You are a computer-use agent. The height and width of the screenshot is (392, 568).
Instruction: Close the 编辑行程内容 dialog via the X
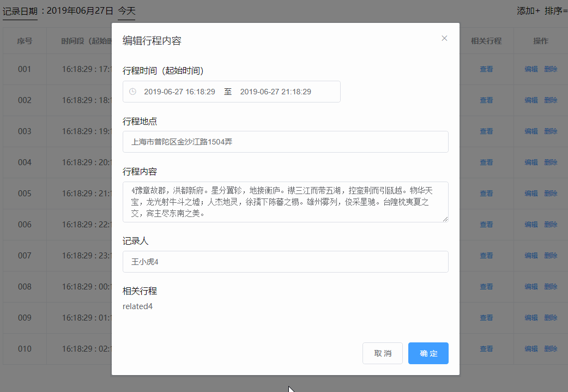coord(444,38)
